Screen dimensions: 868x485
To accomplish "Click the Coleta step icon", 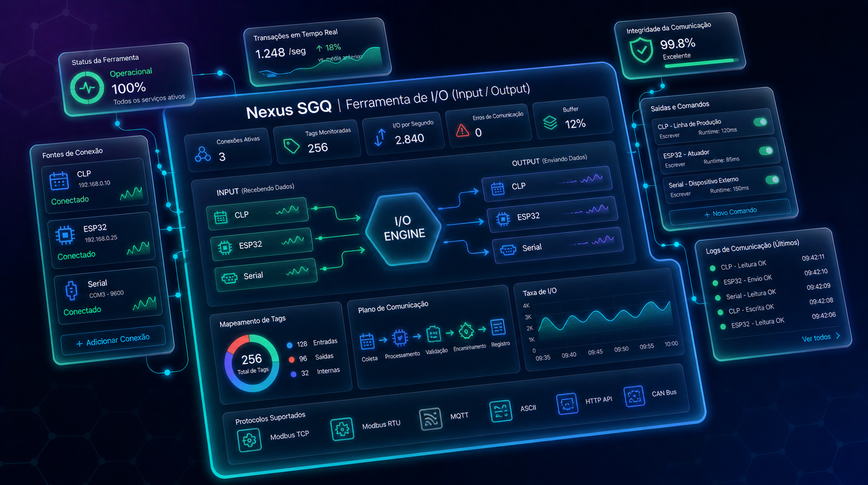I will tap(367, 342).
